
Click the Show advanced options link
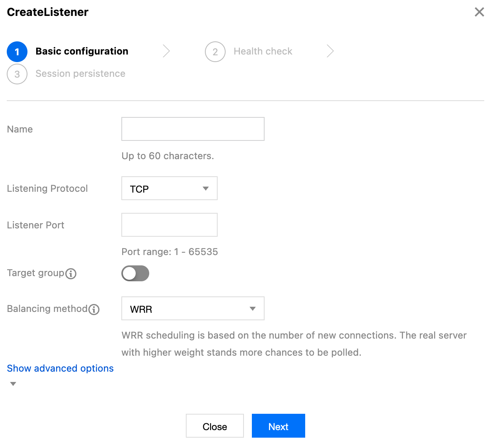(x=60, y=368)
